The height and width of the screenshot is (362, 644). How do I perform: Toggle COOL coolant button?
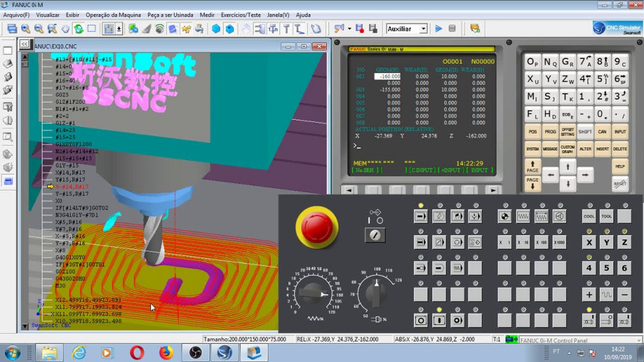[589, 217]
